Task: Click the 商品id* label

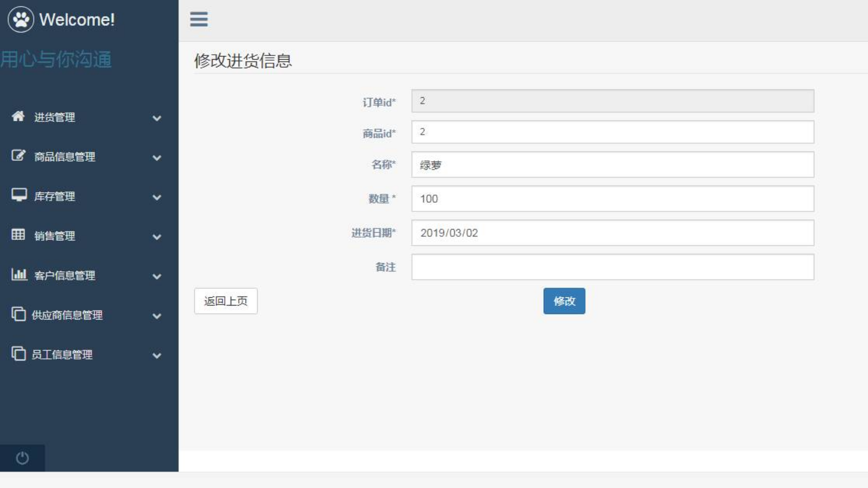Action: 379,134
